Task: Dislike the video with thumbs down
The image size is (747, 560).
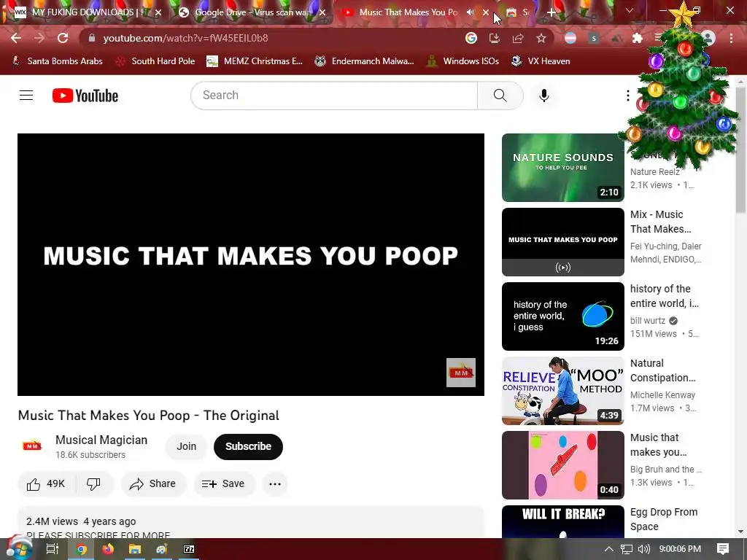Action: point(94,484)
